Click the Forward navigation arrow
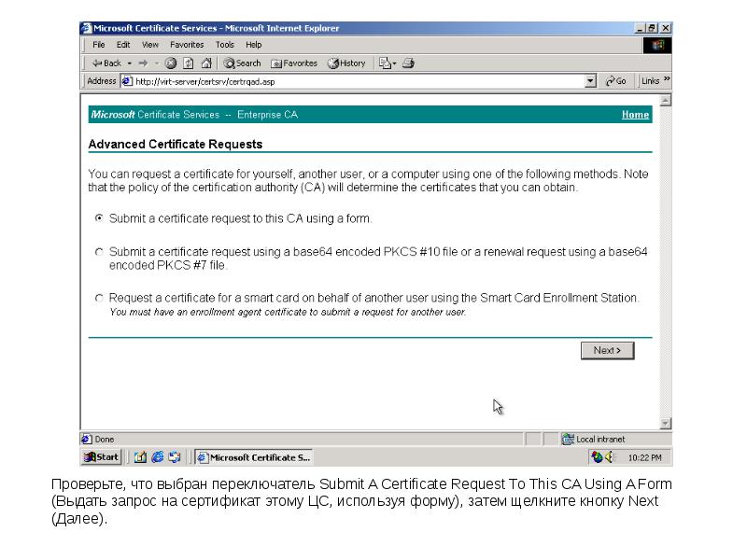This screenshot has width=747, height=560. (x=143, y=63)
